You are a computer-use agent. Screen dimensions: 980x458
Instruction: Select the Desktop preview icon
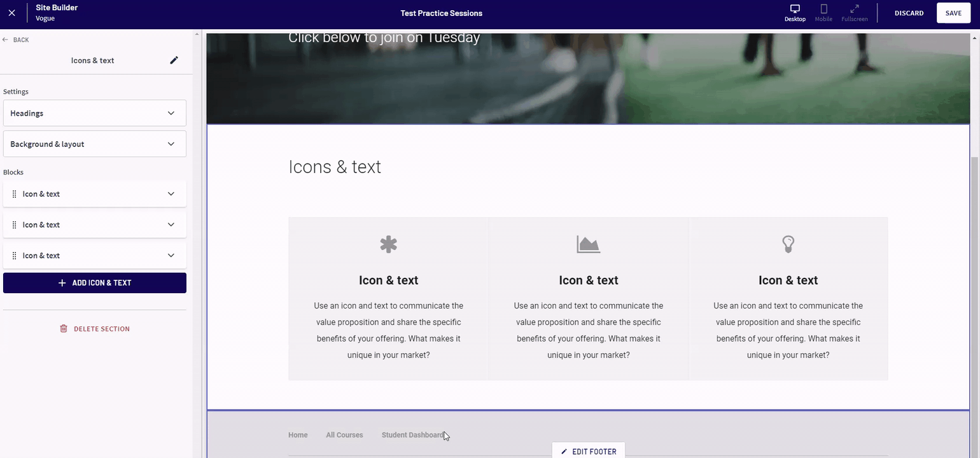794,13
